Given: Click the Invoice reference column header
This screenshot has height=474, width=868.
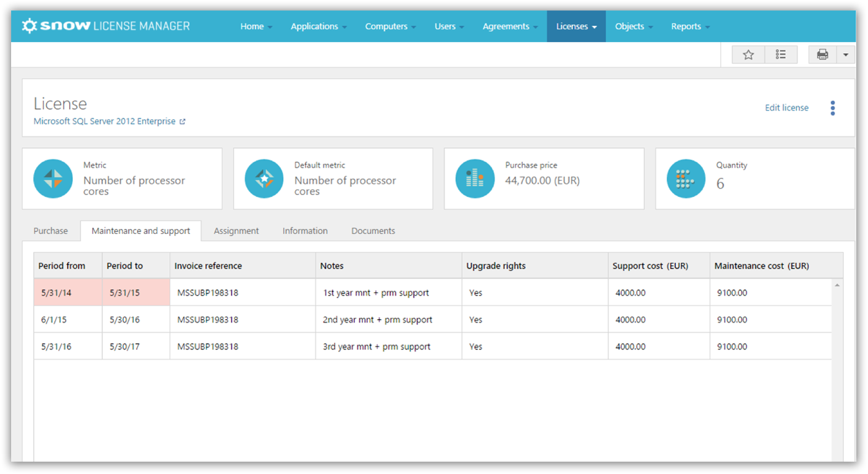Looking at the screenshot, I should pos(243,265).
